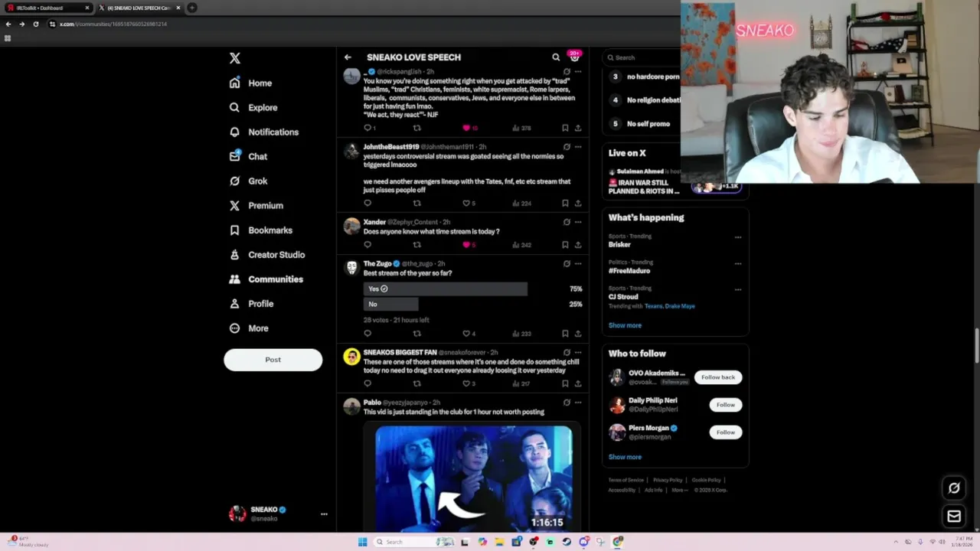
Task: Open more options on The Zugo's post
Action: 578,263
